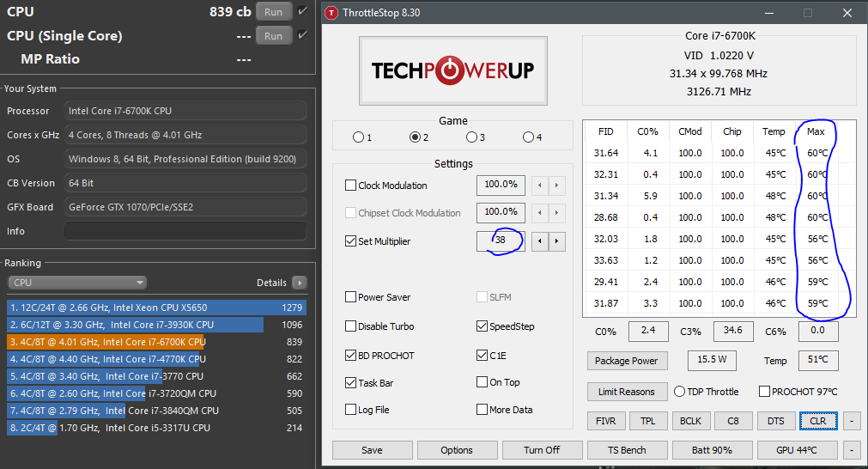Viewport: 868px width, 469px height.
Task: Decrease Clock Modulation with left arrow
Action: 540,185
